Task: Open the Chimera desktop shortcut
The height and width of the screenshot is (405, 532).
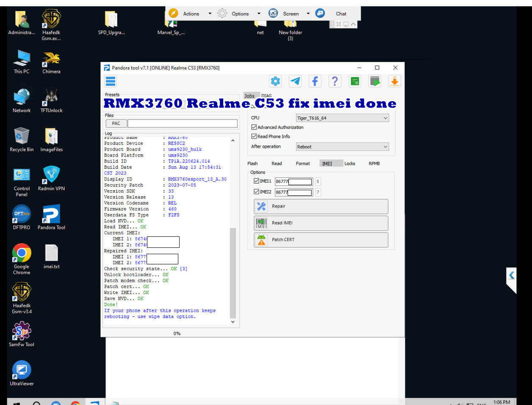Action: pos(51,63)
